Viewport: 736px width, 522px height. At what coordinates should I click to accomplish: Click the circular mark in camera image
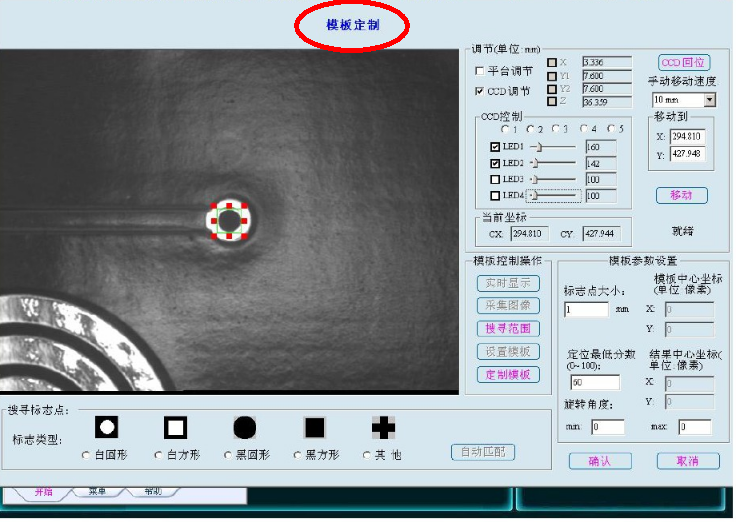click(x=230, y=220)
